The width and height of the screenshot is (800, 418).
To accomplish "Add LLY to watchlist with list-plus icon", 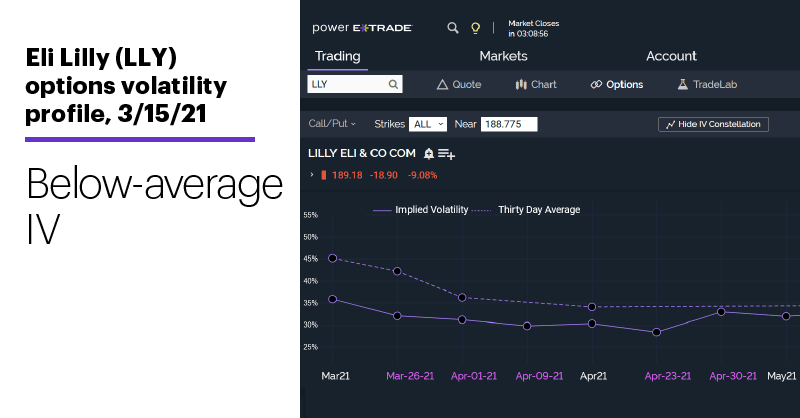I will (446, 154).
